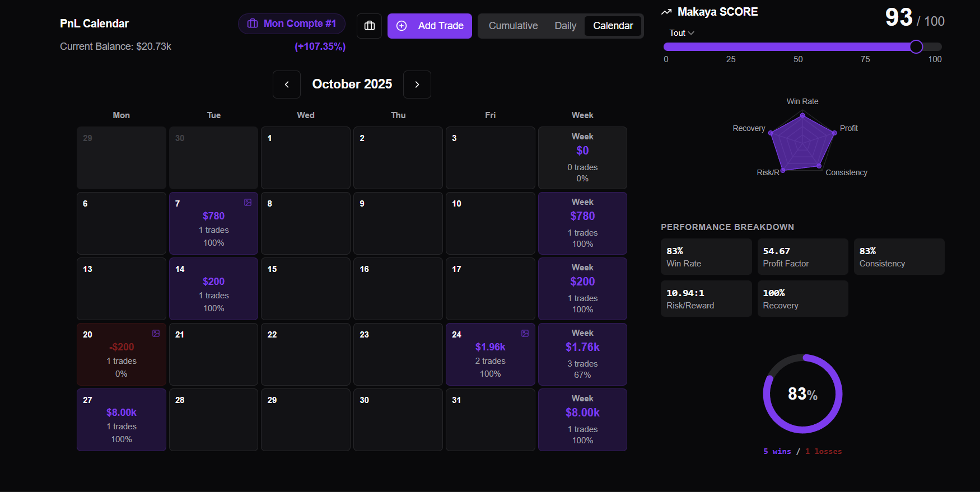
Task: Click the Consistency label on the radar chart
Action: tap(846, 172)
